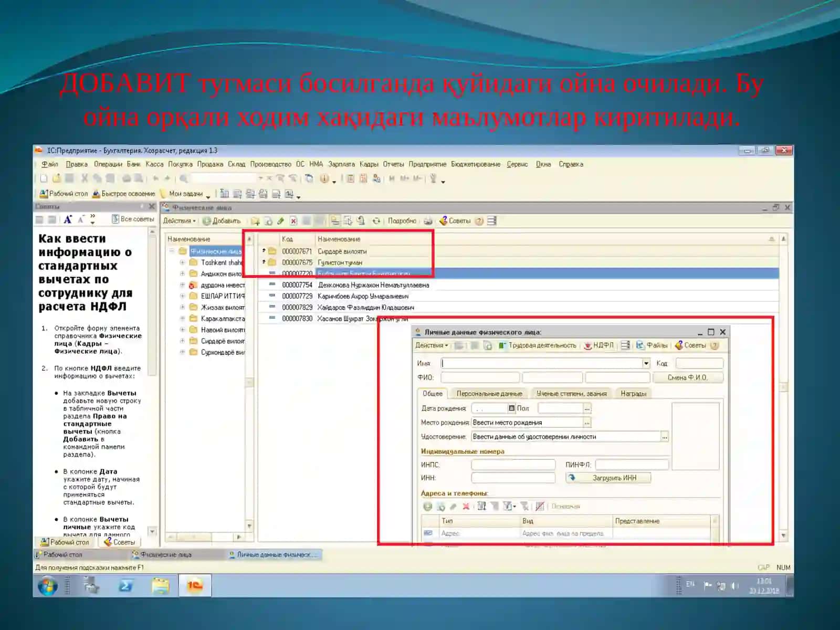Open the Отчеты menu

coord(393,164)
